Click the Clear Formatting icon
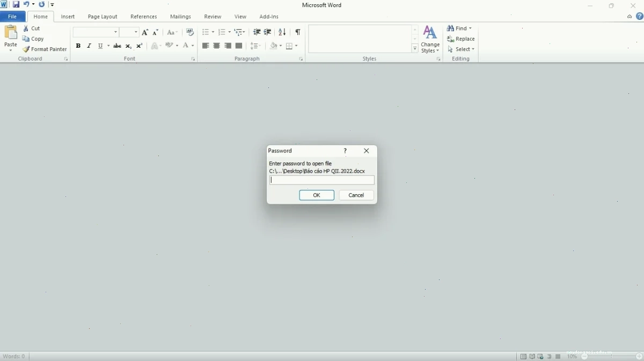The height and width of the screenshot is (361, 644). pyautogui.click(x=190, y=32)
